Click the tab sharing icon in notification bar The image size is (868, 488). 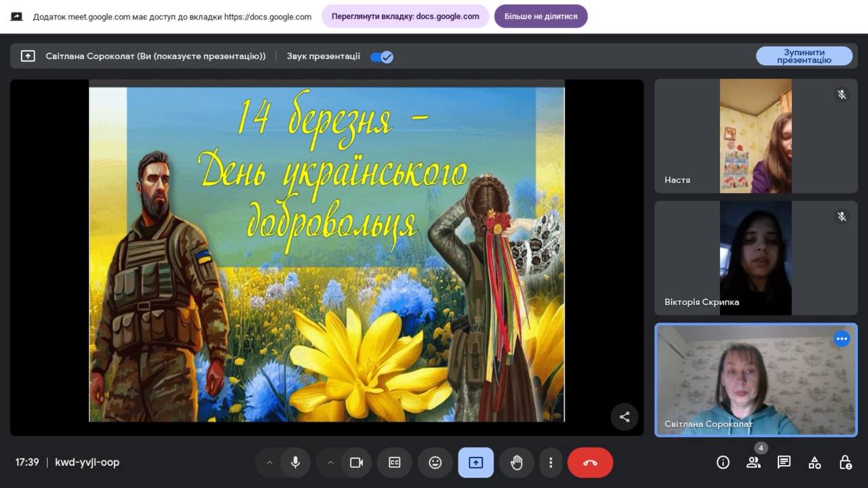(17, 16)
